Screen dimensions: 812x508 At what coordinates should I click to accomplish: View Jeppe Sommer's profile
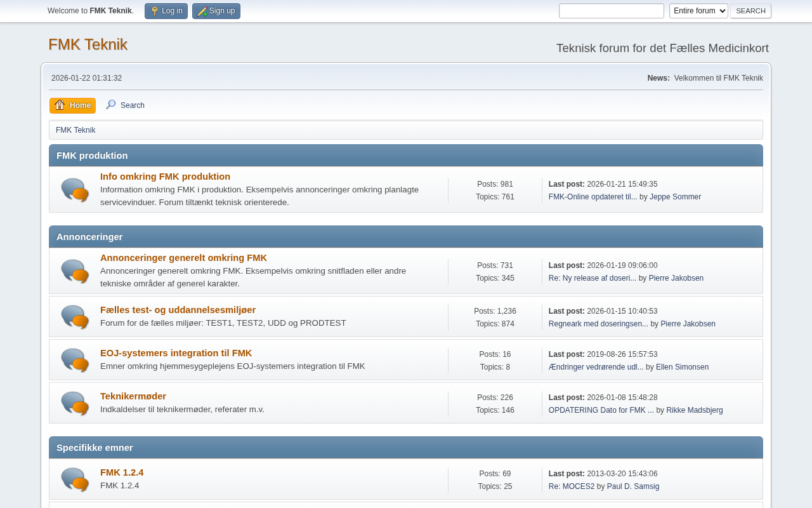[x=675, y=197]
